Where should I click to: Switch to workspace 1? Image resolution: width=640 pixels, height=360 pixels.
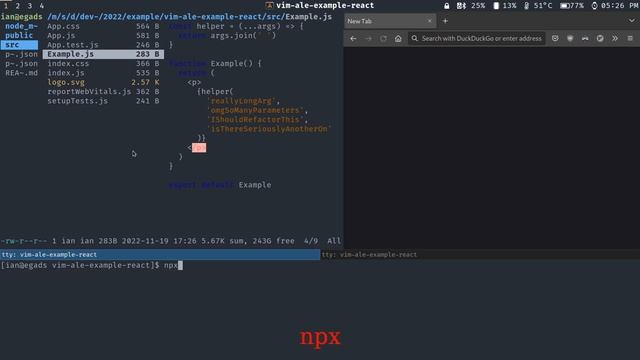(6, 5)
